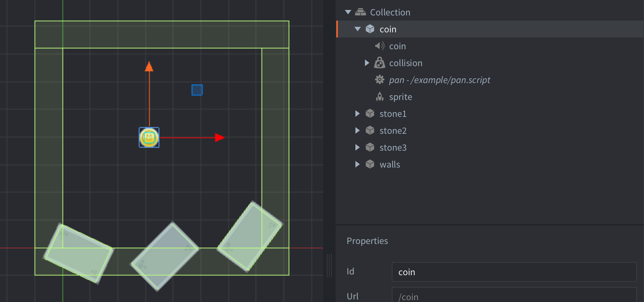Viewport: 644px width, 302px height.
Task: Expand the stone1 game object
Action: pyautogui.click(x=357, y=114)
